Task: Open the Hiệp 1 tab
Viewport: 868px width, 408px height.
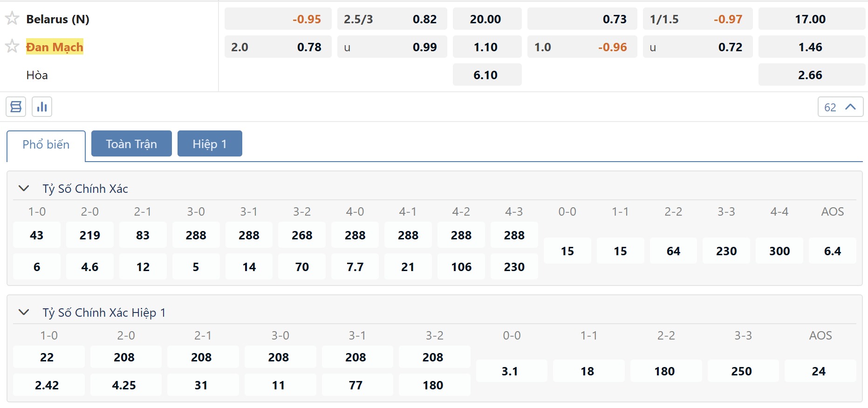Action: click(210, 144)
